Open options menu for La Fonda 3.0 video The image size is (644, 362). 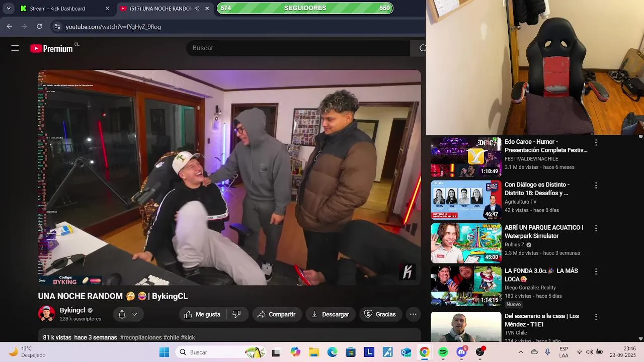(x=596, y=271)
